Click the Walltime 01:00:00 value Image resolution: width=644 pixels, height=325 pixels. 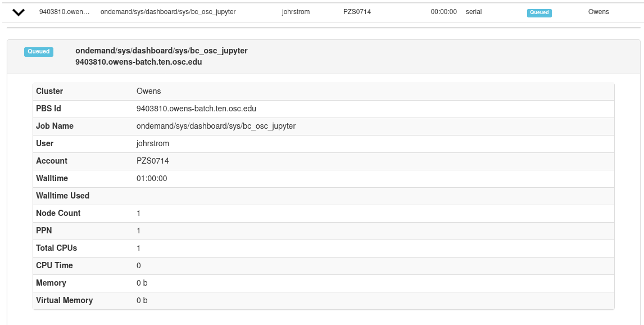(153, 178)
